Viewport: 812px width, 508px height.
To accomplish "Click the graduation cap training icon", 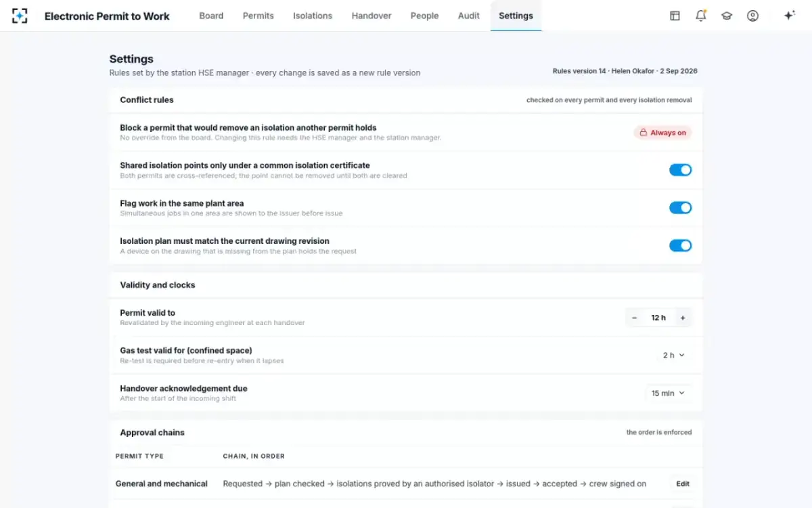I will (x=727, y=16).
